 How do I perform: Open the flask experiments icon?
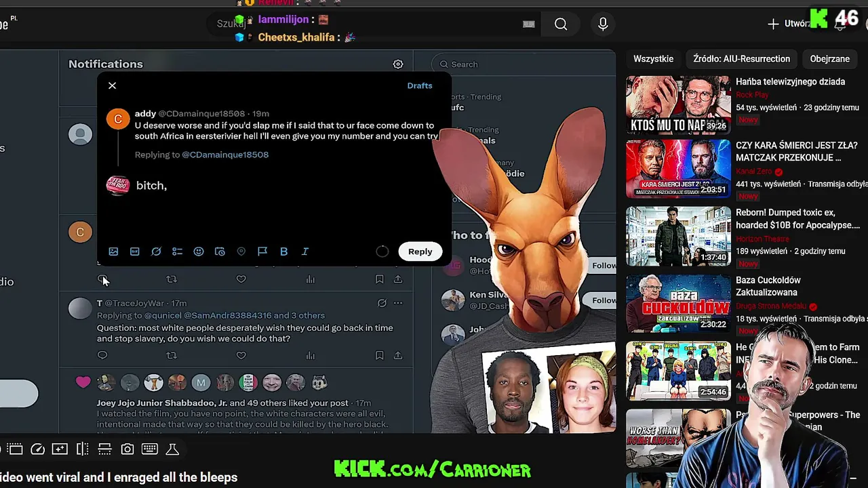tap(172, 449)
